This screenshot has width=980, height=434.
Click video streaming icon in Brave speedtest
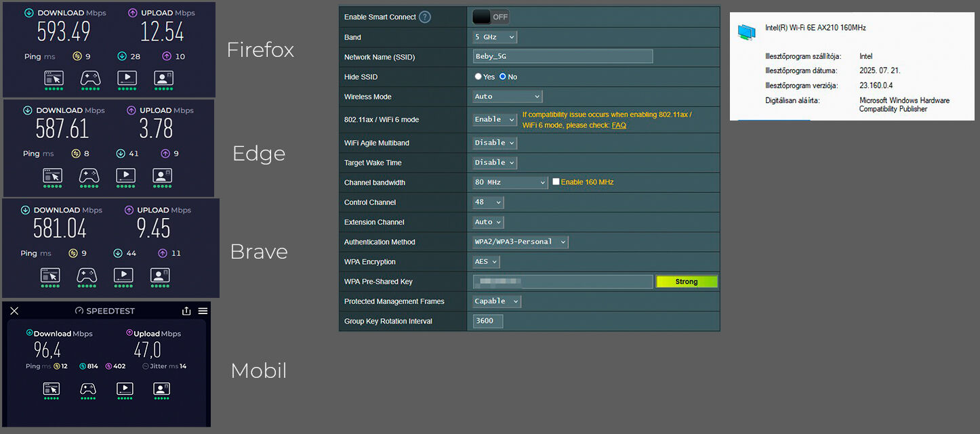click(123, 275)
